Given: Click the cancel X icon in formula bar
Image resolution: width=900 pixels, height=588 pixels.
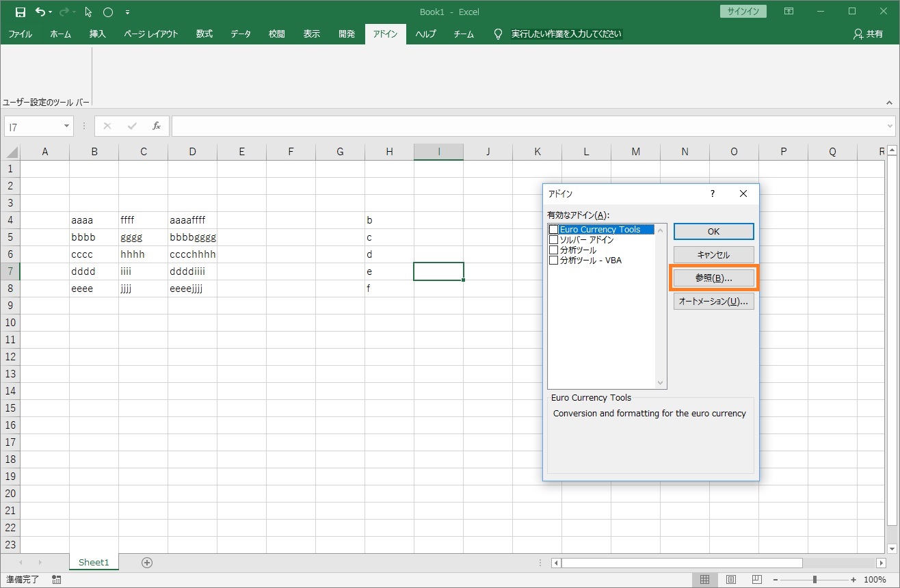Looking at the screenshot, I should coord(107,126).
